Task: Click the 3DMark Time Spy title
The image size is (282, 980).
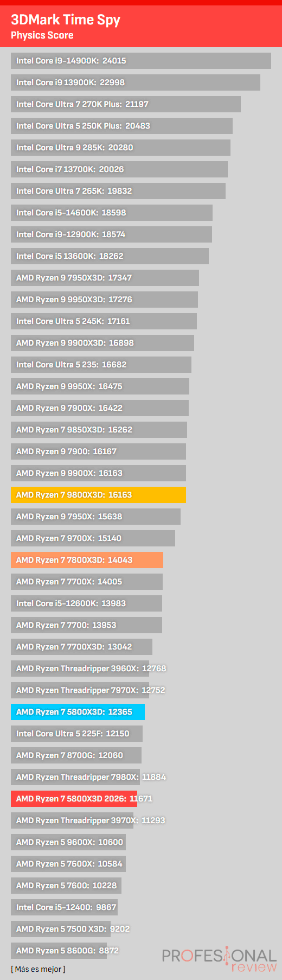Action: coord(66,20)
